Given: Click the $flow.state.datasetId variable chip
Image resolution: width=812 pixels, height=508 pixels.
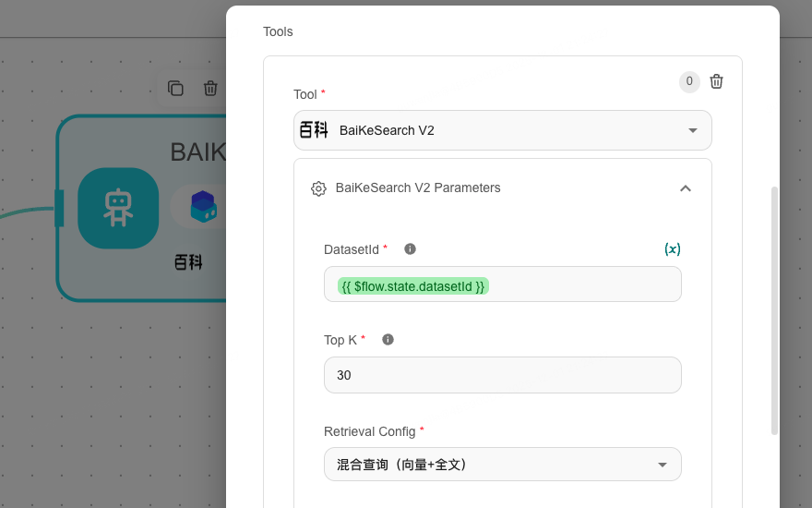Looking at the screenshot, I should (412, 286).
